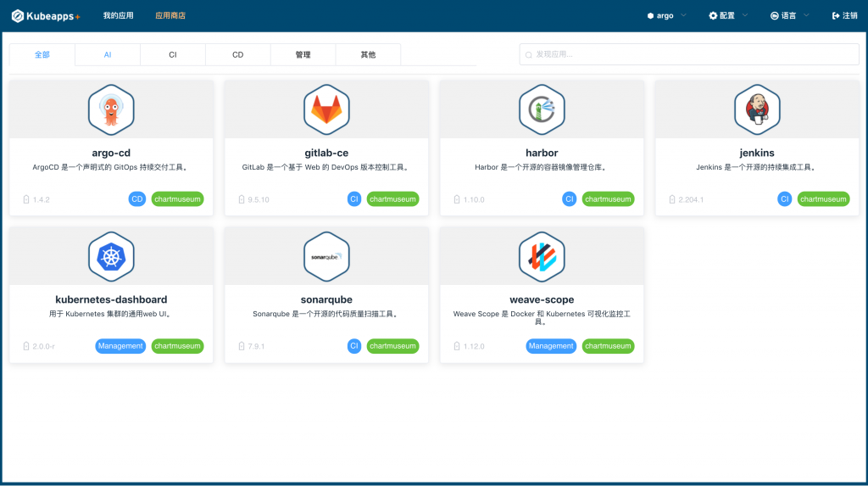
Task: Open the kubernetes-dashboard helm wheel icon
Action: coord(111,257)
